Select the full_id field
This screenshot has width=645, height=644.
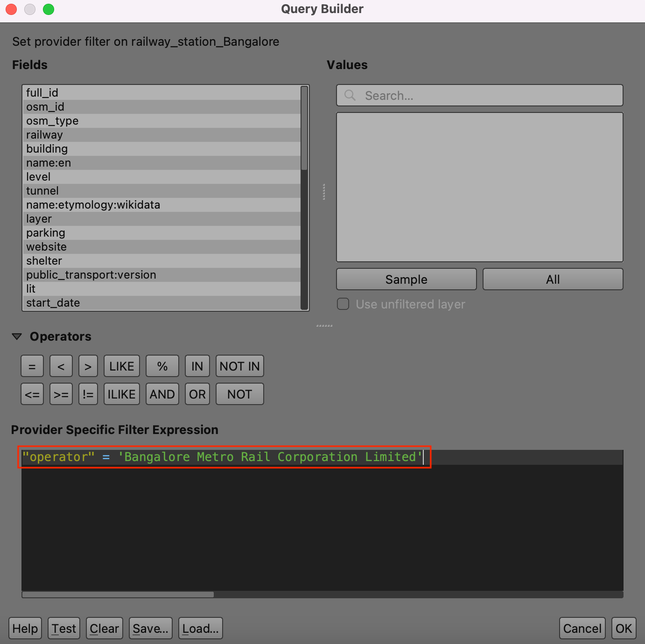161,93
